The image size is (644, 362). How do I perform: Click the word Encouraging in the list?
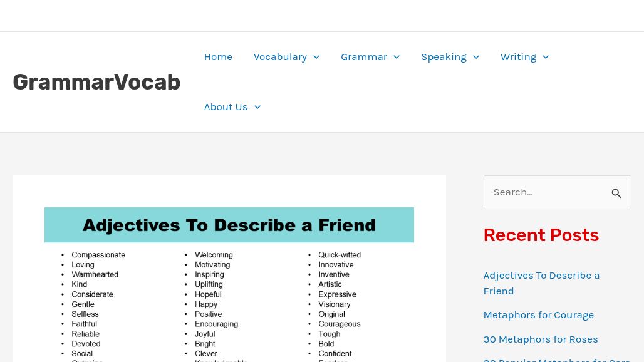(x=217, y=324)
